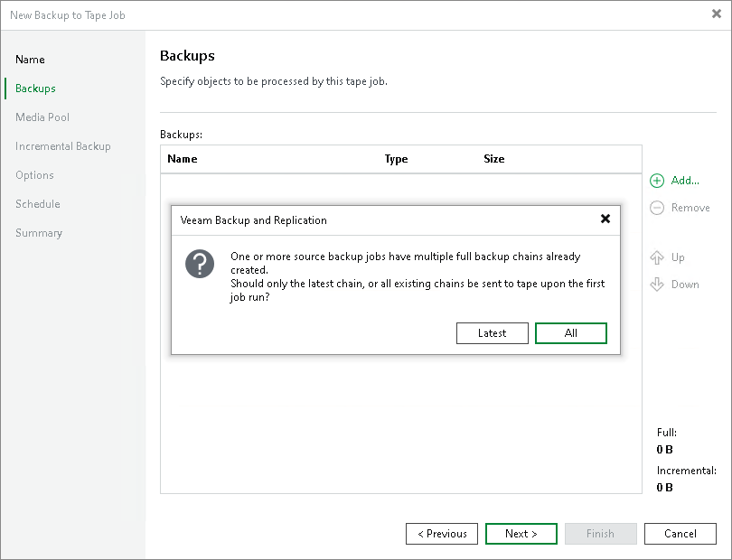Image resolution: width=732 pixels, height=560 pixels.
Task: Close the New Backup to Tape Job window
Action: (x=717, y=14)
